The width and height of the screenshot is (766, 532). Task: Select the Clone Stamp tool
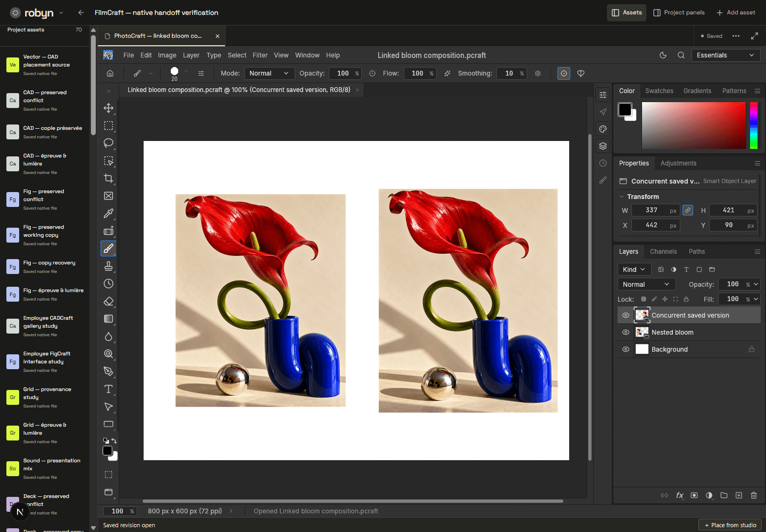coord(109,266)
